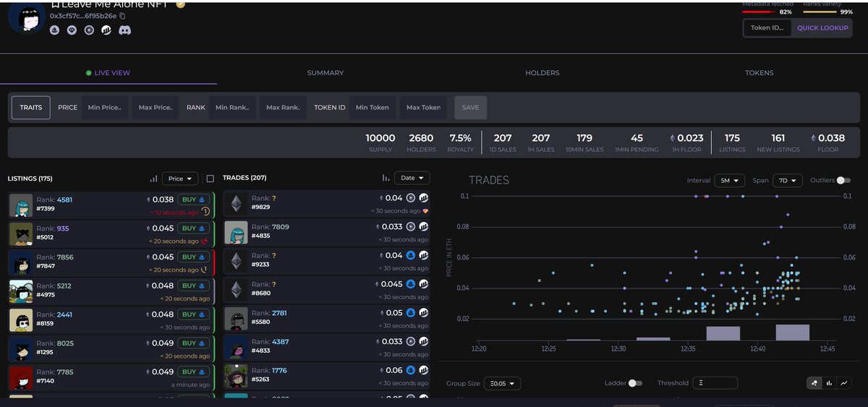Click the OpenSea icon on trade #8680
Screen dimensions: 868x407
(411, 284)
